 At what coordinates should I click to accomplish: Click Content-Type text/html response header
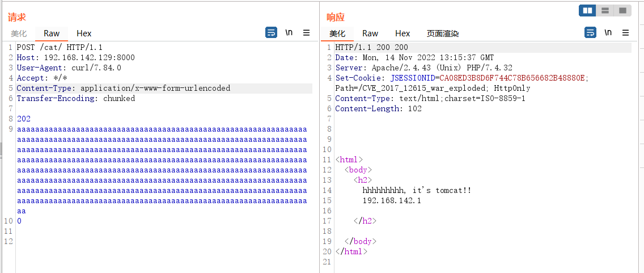point(430,98)
